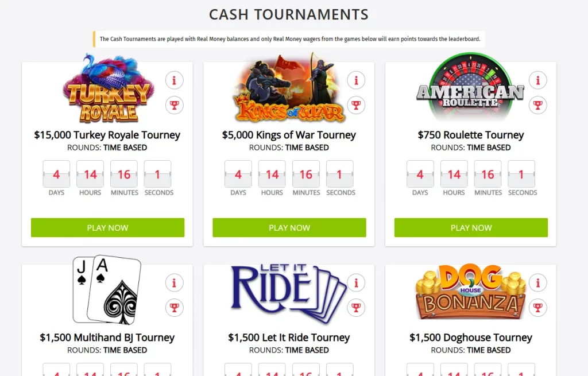
Task: View trophy leaderboard for Multihand BJ Tourney
Action: tap(175, 308)
